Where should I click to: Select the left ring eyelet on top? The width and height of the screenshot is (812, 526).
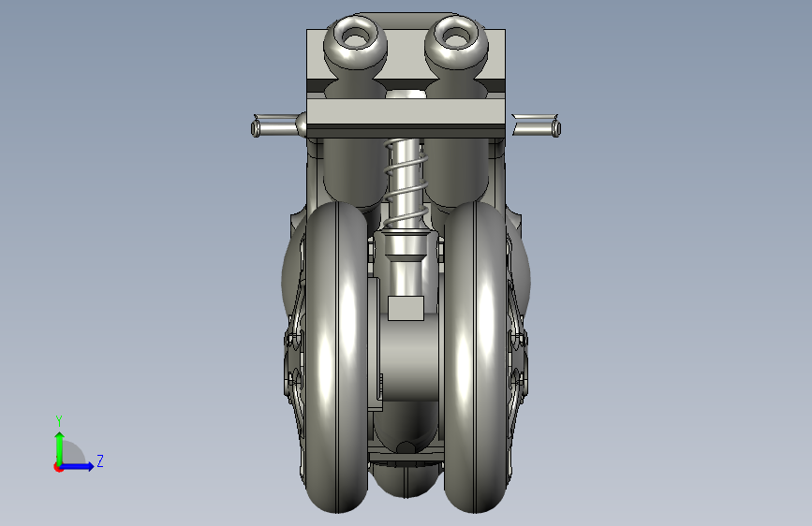(x=355, y=41)
